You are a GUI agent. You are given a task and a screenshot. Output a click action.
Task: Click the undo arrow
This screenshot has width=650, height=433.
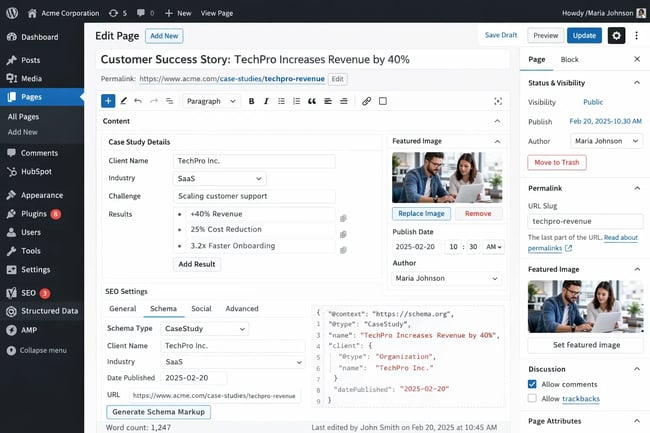pos(138,101)
